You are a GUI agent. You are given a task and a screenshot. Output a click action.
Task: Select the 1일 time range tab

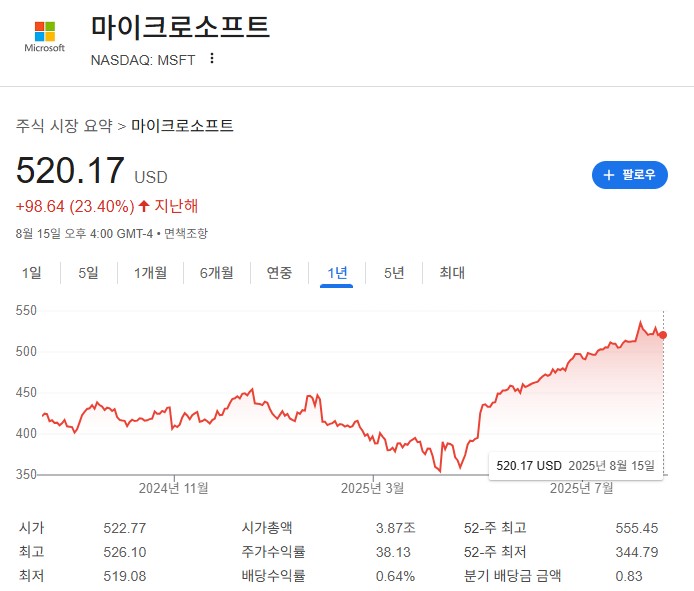pyautogui.click(x=31, y=272)
